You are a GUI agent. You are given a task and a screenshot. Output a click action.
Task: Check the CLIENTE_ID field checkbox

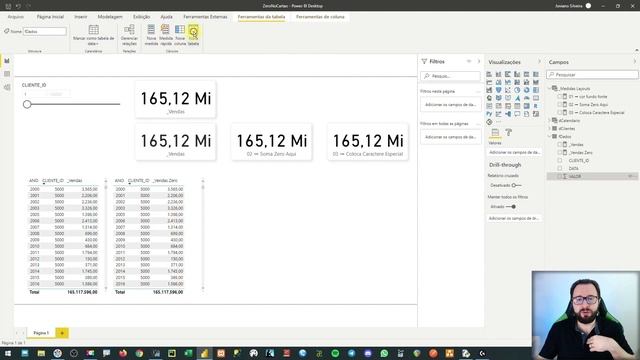[560, 160]
